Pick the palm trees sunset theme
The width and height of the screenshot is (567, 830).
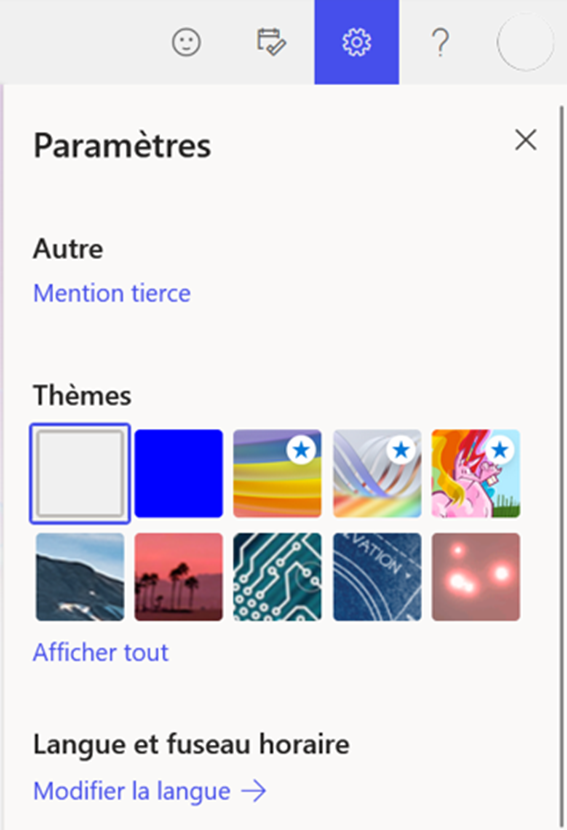(179, 576)
